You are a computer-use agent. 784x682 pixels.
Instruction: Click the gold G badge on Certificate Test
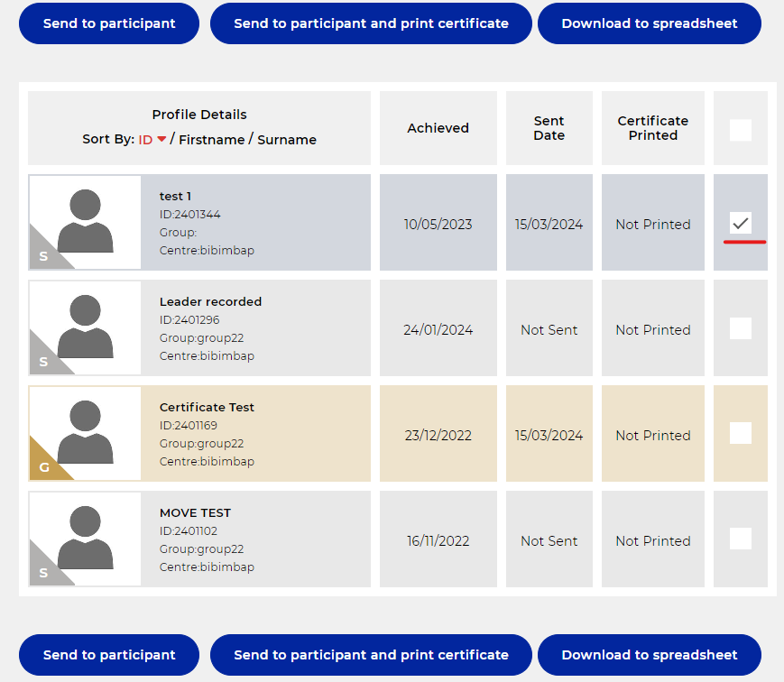pos(43,467)
